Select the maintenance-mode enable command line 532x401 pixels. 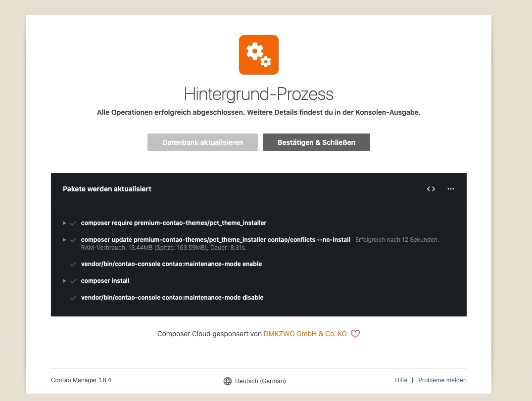coord(171,264)
